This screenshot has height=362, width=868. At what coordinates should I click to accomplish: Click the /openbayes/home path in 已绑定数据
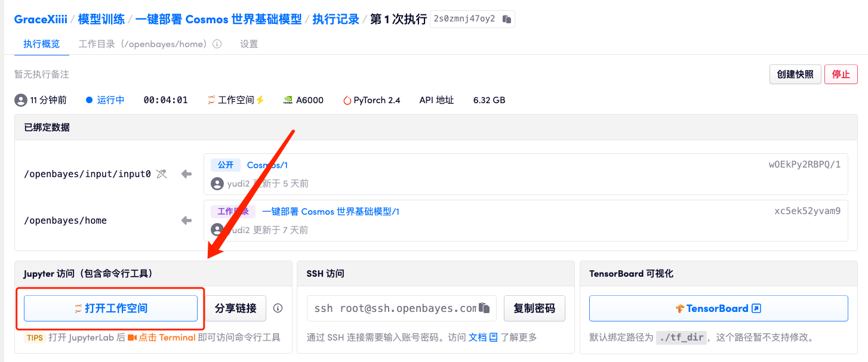[x=66, y=221]
